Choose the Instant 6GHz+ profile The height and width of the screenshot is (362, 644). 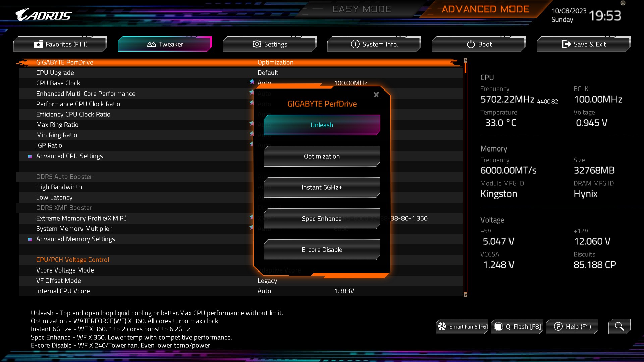tap(322, 187)
